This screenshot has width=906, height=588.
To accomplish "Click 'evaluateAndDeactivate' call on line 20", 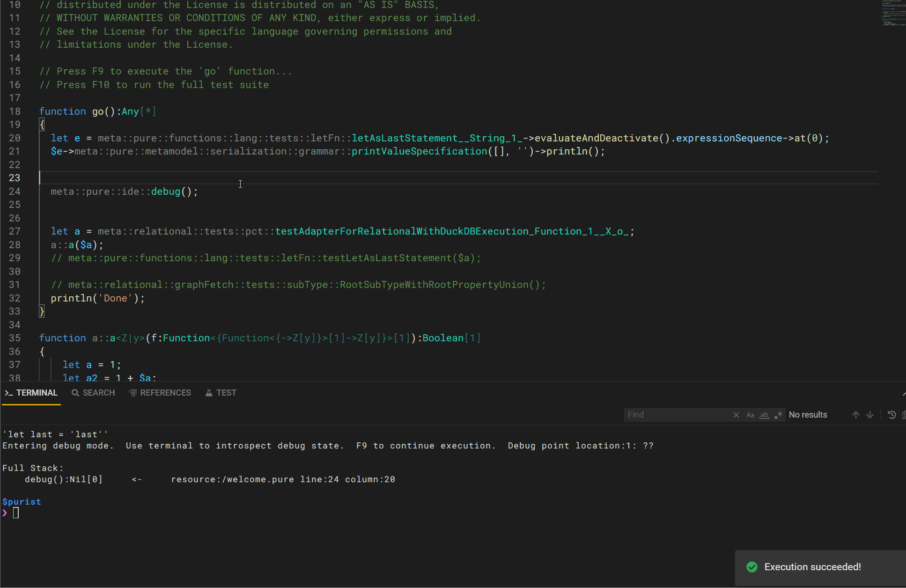I will [x=596, y=138].
